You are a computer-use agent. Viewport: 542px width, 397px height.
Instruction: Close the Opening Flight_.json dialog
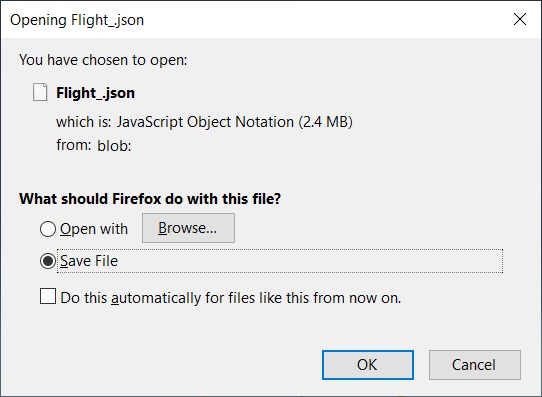pos(520,19)
